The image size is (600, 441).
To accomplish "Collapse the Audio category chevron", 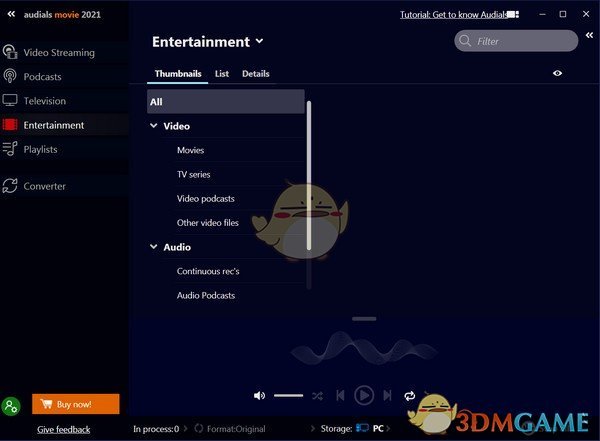I will point(154,247).
